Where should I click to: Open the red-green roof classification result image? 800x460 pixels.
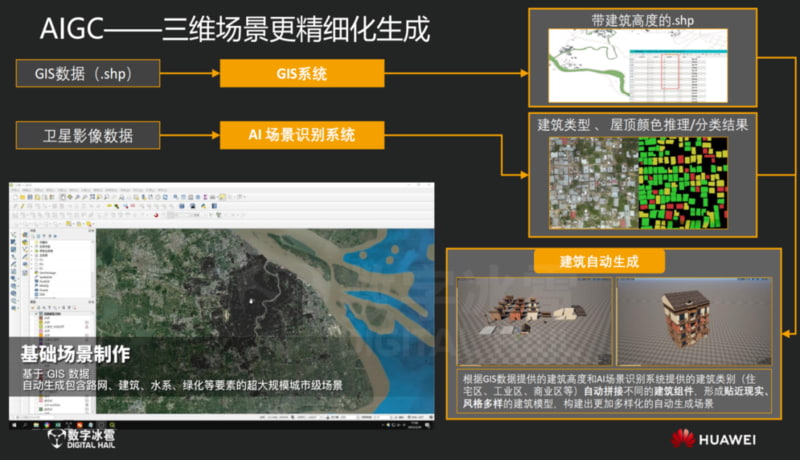tap(690, 182)
